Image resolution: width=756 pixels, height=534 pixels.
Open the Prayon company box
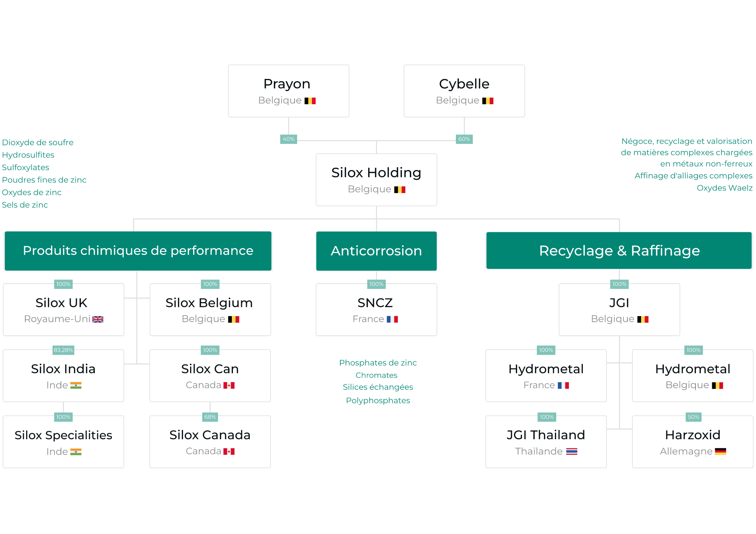288,91
